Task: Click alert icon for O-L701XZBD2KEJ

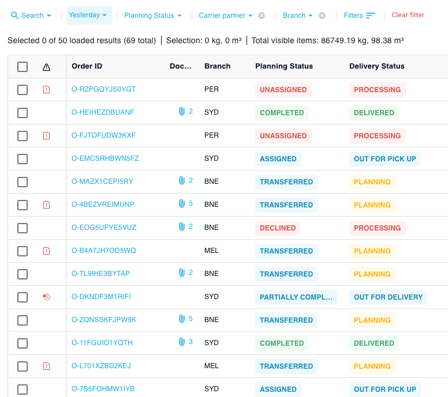Action: pyautogui.click(x=46, y=366)
